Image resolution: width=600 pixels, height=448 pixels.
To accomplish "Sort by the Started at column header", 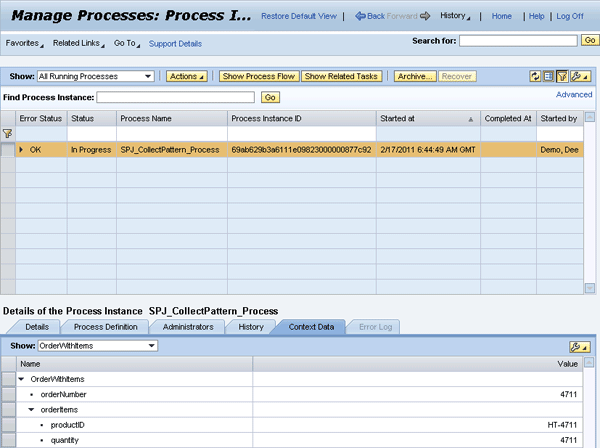I will [427, 118].
